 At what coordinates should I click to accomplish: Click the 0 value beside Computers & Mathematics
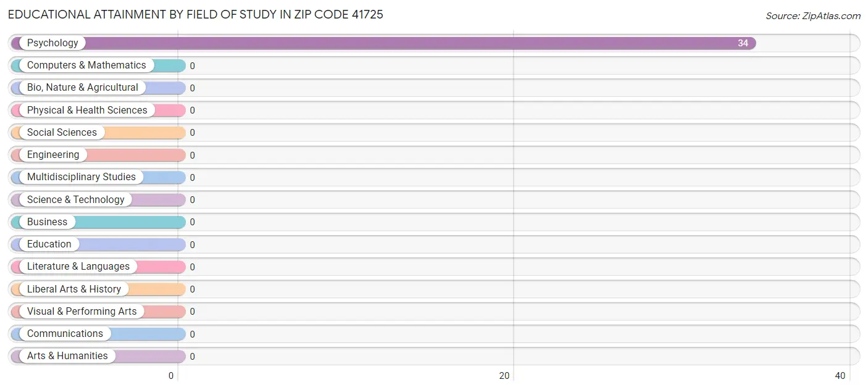pos(192,66)
